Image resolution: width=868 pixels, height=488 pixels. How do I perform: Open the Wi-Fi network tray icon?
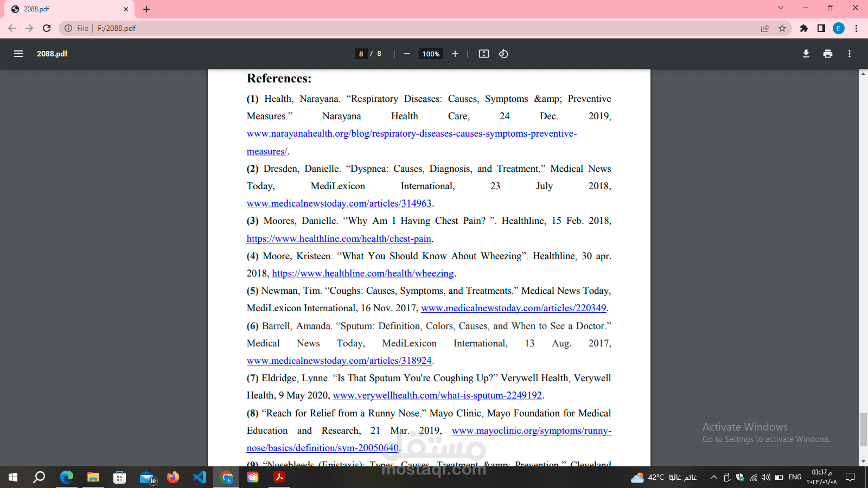point(754,477)
